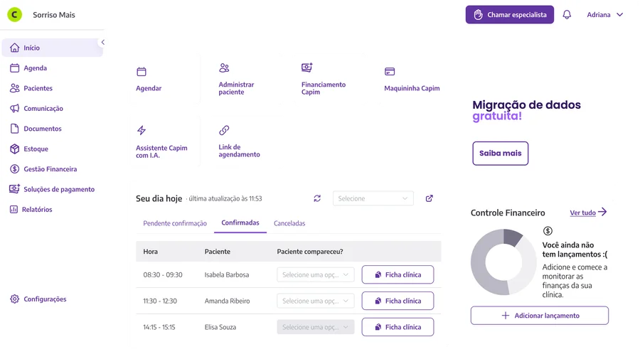Open the Adriana user menu
640x364 pixels.
point(605,15)
